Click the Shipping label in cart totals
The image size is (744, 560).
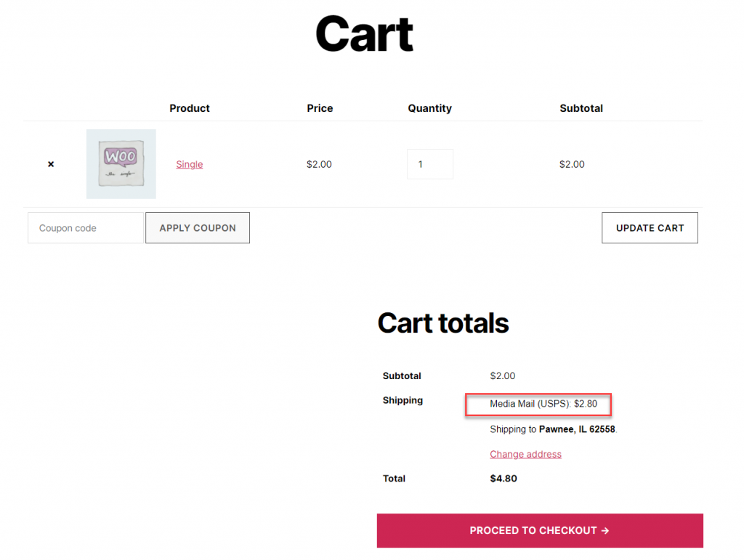pos(403,401)
